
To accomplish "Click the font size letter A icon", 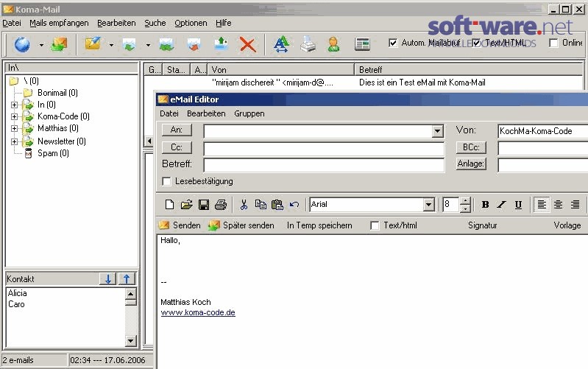I will coord(281,45).
